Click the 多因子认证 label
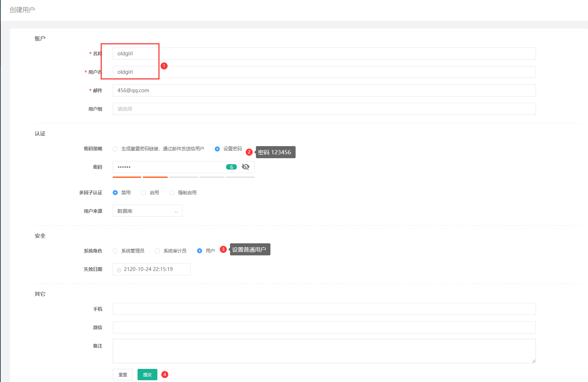 (91, 193)
